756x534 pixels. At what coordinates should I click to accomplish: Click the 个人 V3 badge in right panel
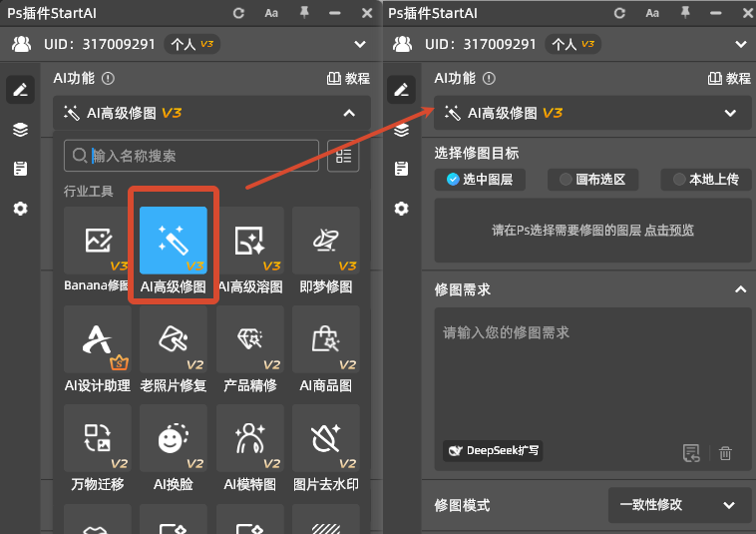[x=573, y=44]
